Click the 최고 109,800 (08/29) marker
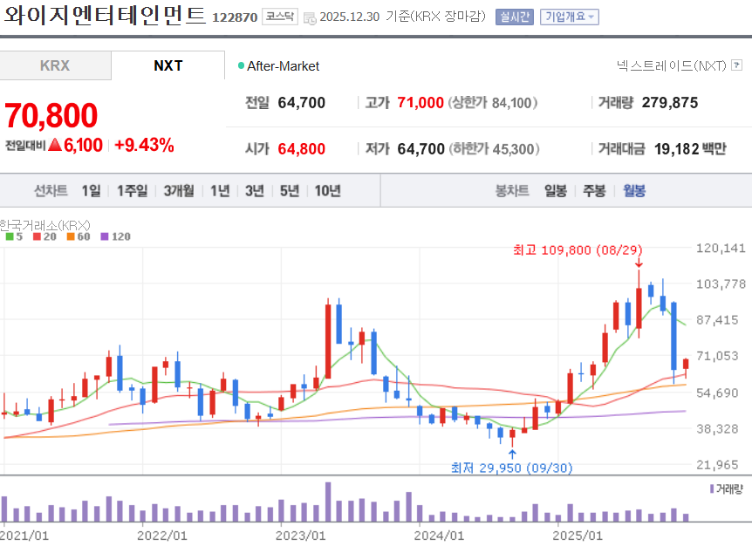The width and height of the screenshot is (752, 560). click(578, 249)
